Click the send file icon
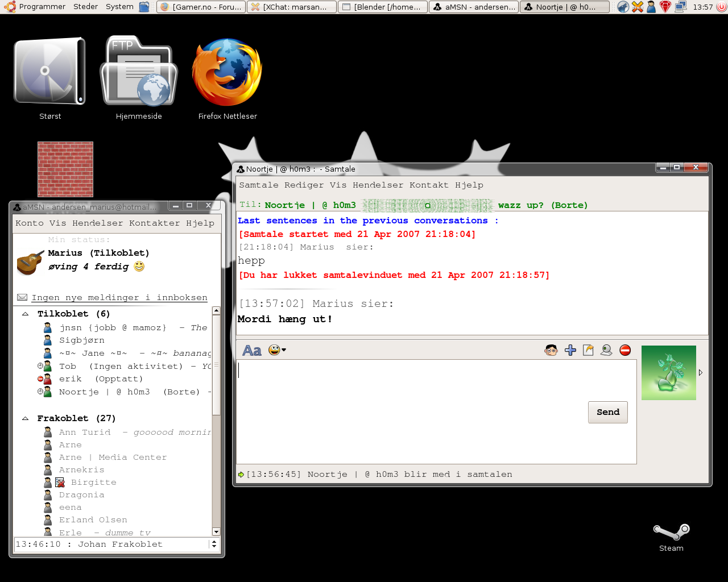 coord(588,350)
